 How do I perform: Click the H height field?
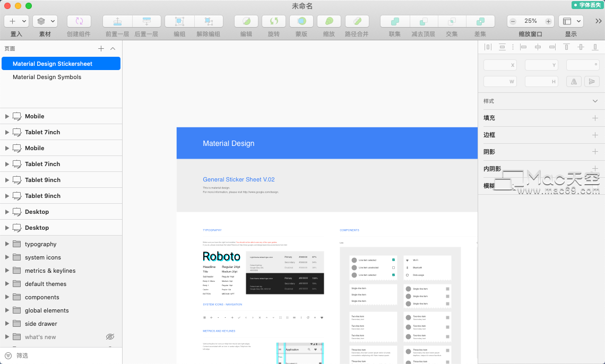(541, 81)
